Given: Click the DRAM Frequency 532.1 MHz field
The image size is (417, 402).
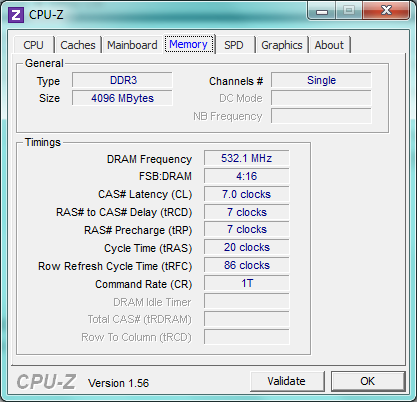Looking at the screenshot, I should [x=247, y=158].
